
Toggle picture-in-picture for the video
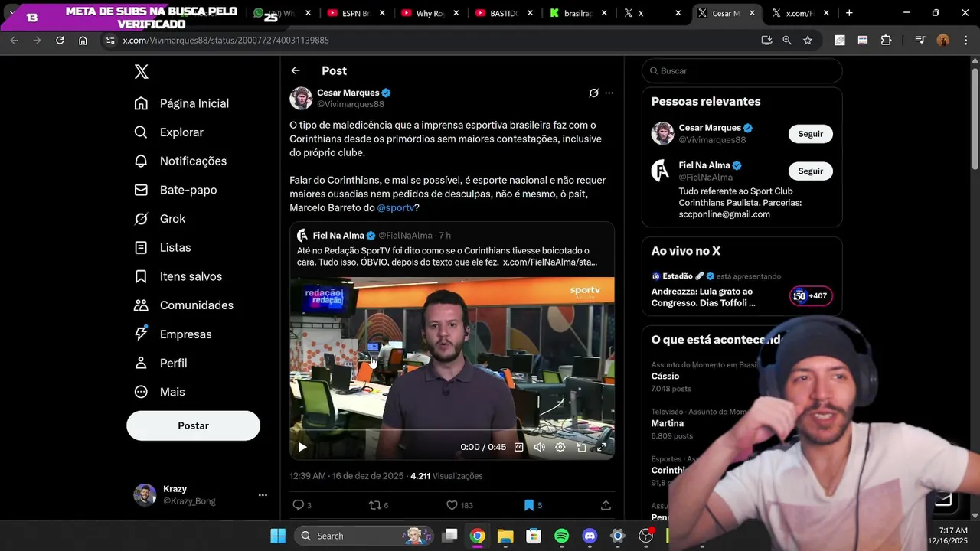[x=581, y=447]
